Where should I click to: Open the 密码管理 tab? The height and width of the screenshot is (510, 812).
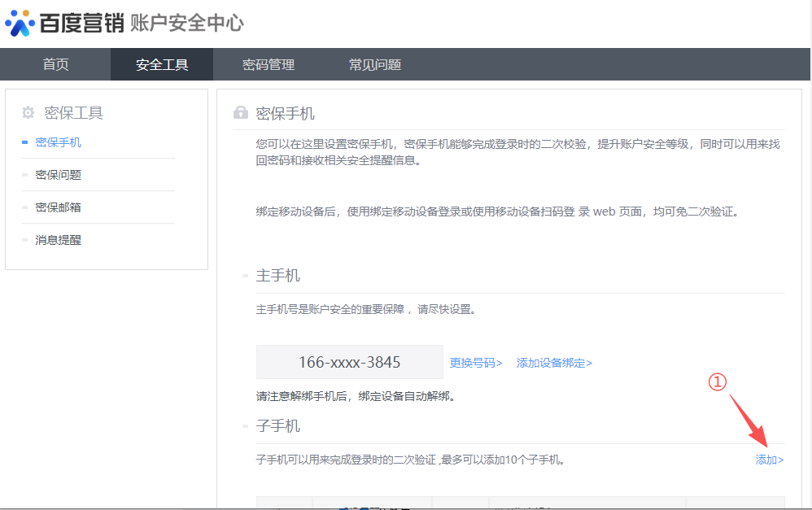coord(268,65)
